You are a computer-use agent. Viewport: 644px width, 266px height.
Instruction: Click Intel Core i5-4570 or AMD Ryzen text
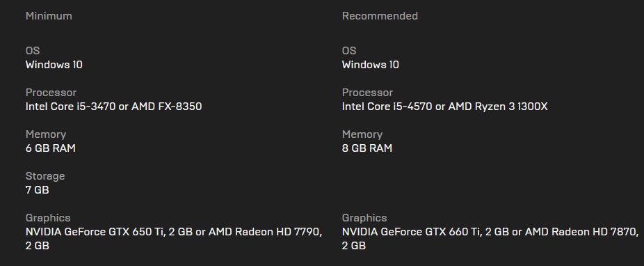tap(445, 107)
